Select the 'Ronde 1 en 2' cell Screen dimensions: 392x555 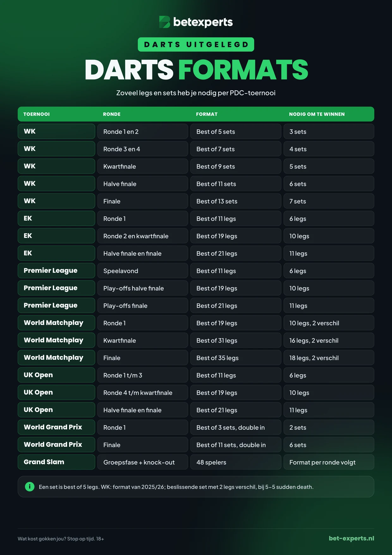(143, 131)
